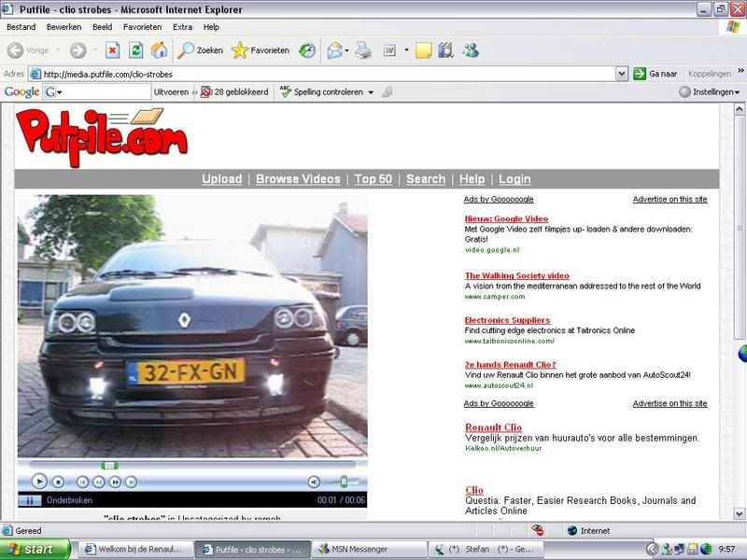
Task: Switch to Stefan chat taskbar window
Action: pos(486,550)
